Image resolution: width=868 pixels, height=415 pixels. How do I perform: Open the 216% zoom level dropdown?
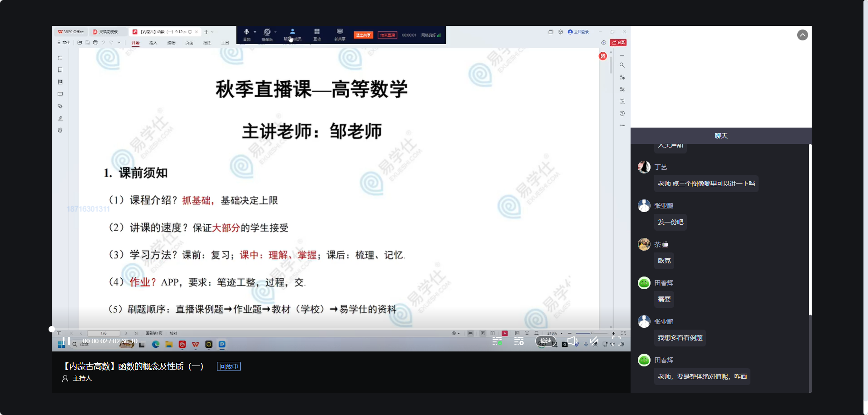tap(555, 333)
